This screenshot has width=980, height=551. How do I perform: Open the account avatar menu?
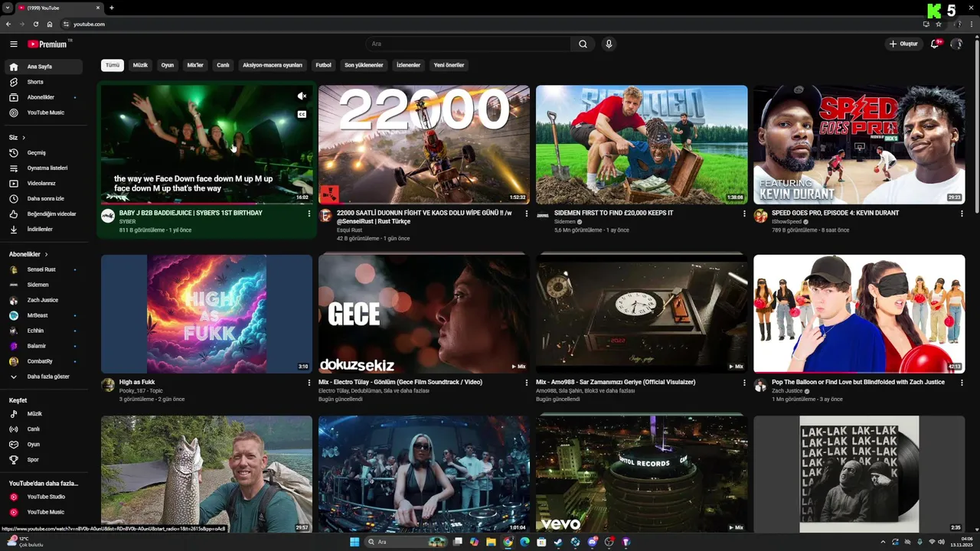point(956,44)
